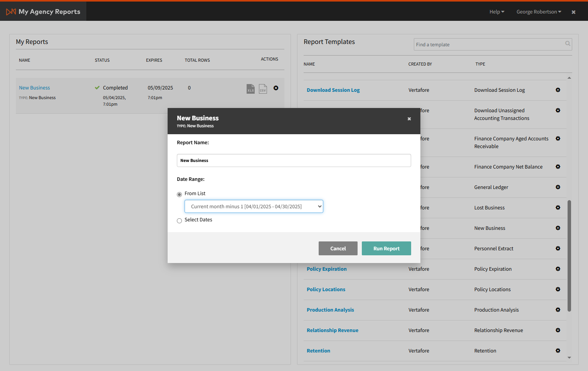Open the Production Analysis template link
588x371 pixels.
330,310
